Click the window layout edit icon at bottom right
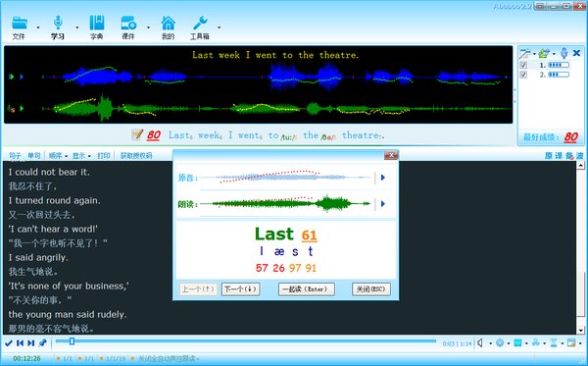Image resolution: width=588 pixels, height=366 pixels. (x=571, y=342)
